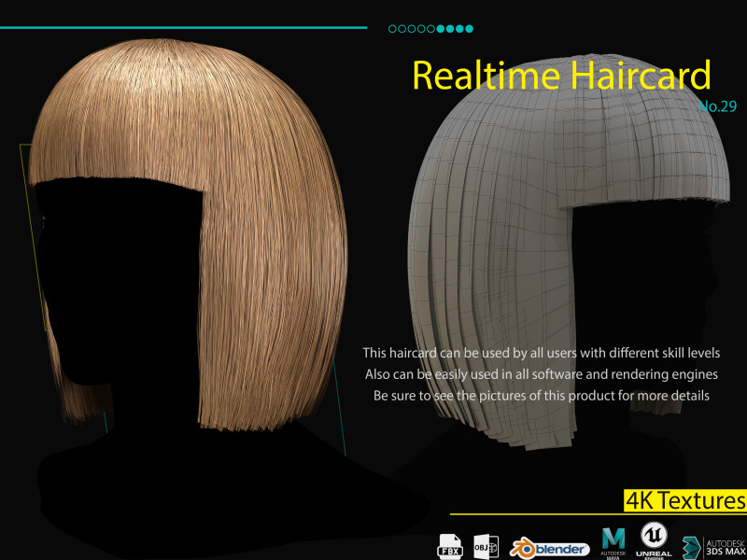Toggle the fifth hollow pagination dot
Viewport: 747px width, 560px height.
coord(431,29)
